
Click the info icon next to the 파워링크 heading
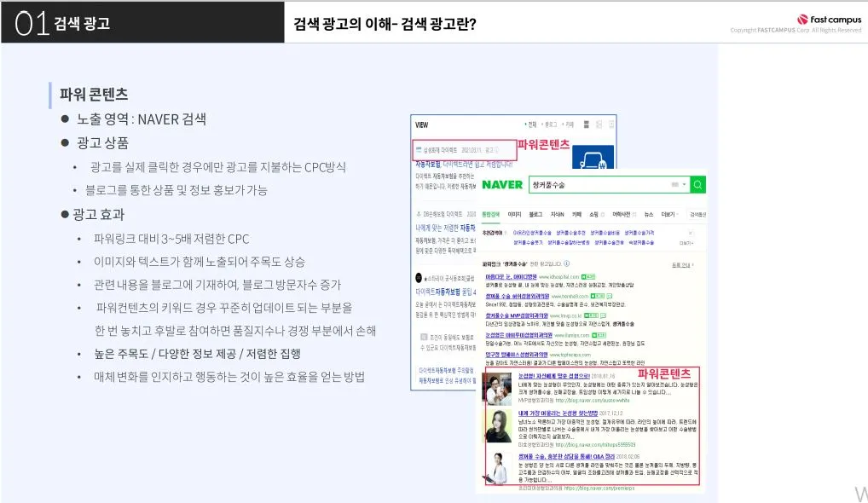pyautogui.click(x=566, y=263)
